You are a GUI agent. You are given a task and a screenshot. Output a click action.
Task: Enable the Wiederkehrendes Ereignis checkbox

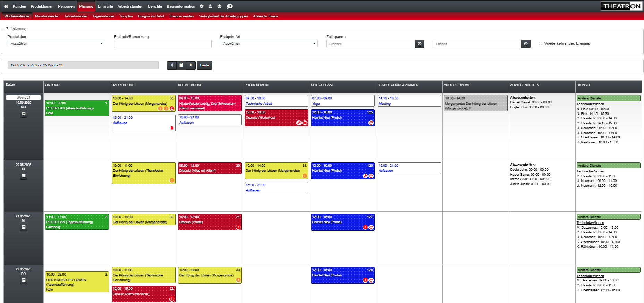(540, 44)
